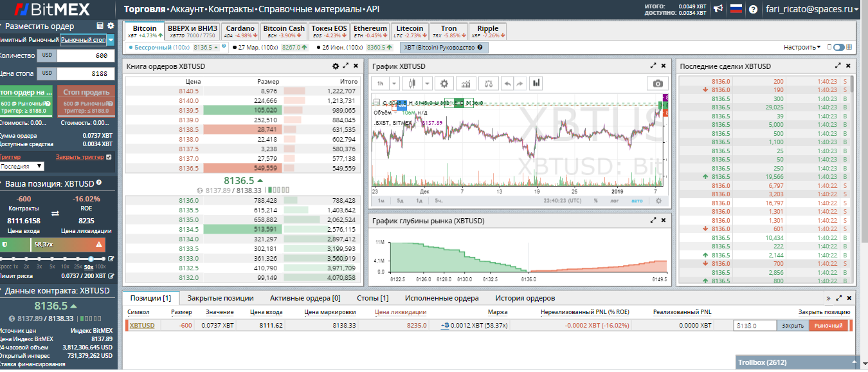868x372 pixels.
Task: Undo the last chart action
Action: point(507,84)
